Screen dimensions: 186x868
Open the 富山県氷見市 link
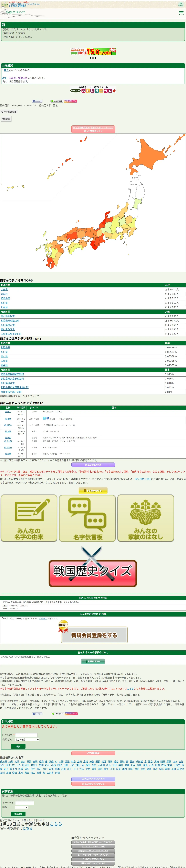point(8,316)
